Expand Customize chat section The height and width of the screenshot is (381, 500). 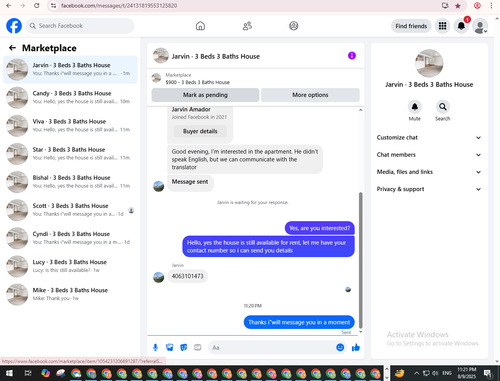coord(429,138)
